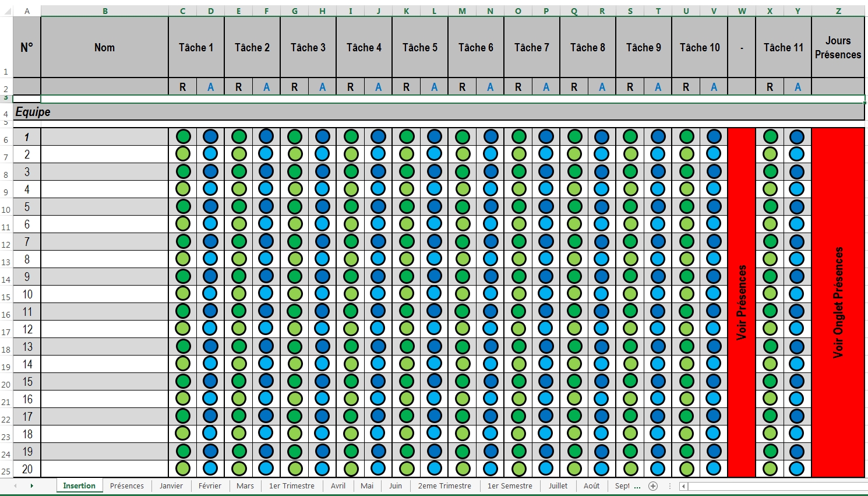Select column B header

click(x=105, y=11)
